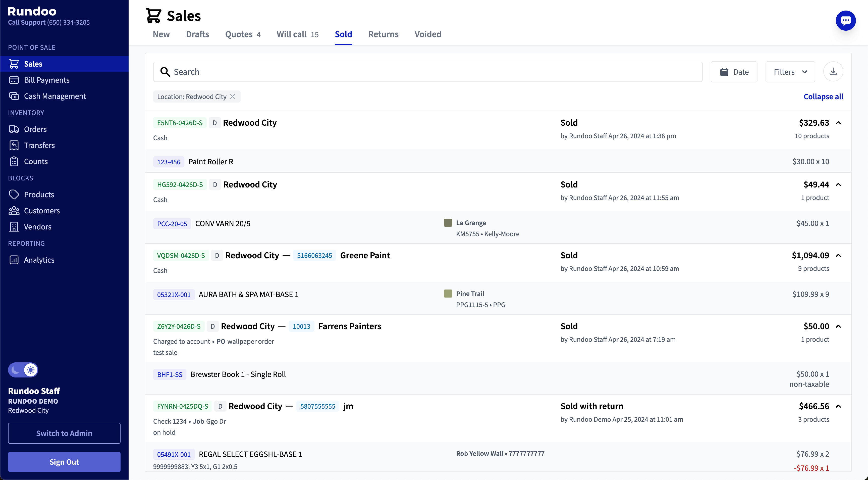Select the Sold tab
Viewport: 868px width, 480px height.
point(343,34)
